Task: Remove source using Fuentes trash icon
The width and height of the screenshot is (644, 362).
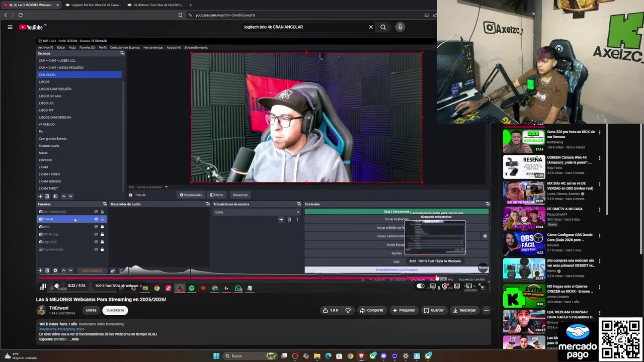Action: [47, 270]
